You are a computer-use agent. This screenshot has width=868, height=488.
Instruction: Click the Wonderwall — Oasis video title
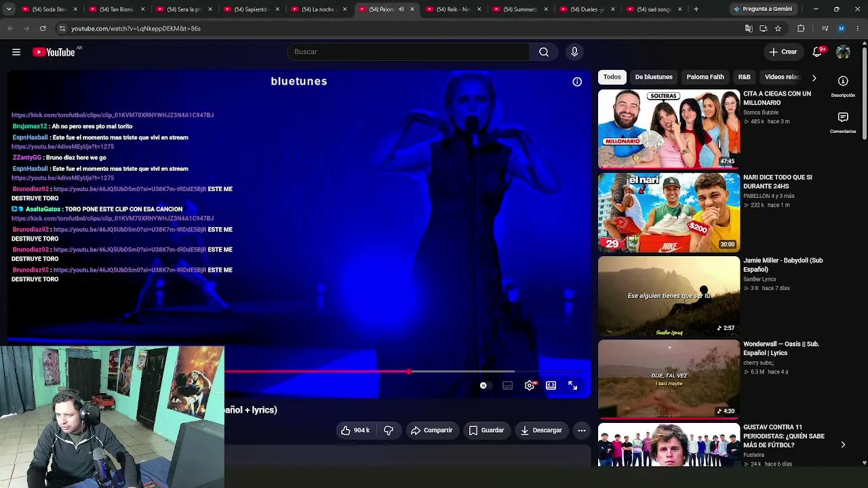click(781, 348)
